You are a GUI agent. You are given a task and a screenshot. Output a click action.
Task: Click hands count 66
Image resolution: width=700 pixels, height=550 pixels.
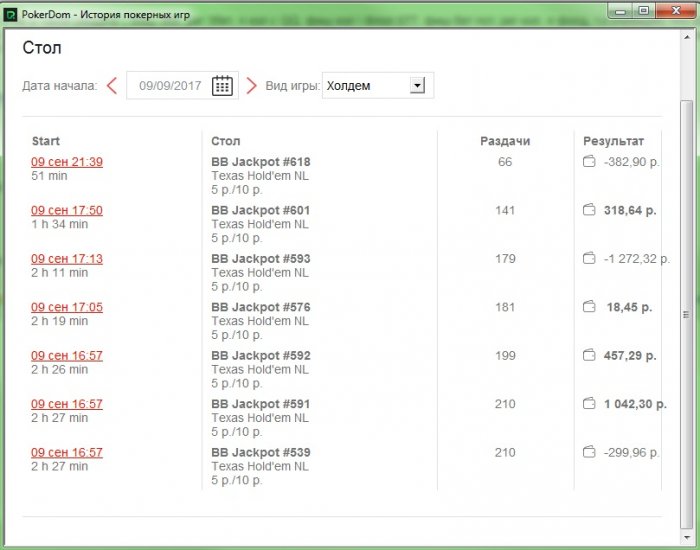tap(505, 162)
